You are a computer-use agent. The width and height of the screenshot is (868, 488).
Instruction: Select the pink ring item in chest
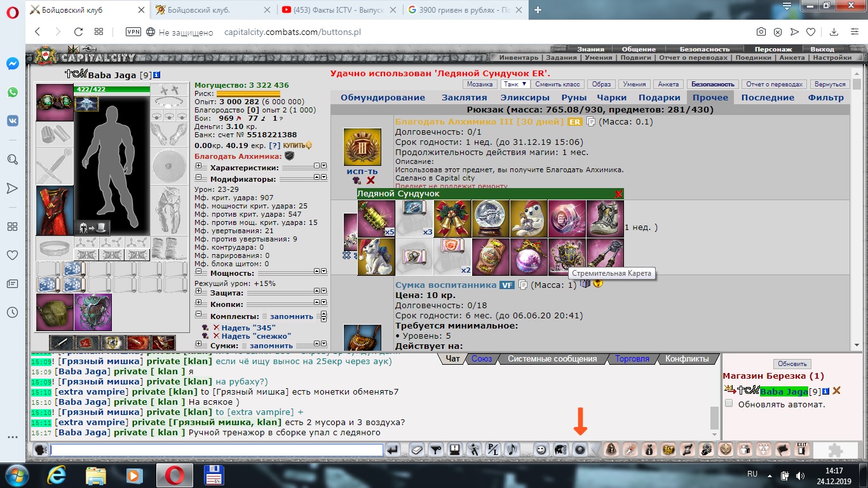[x=567, y=219]
